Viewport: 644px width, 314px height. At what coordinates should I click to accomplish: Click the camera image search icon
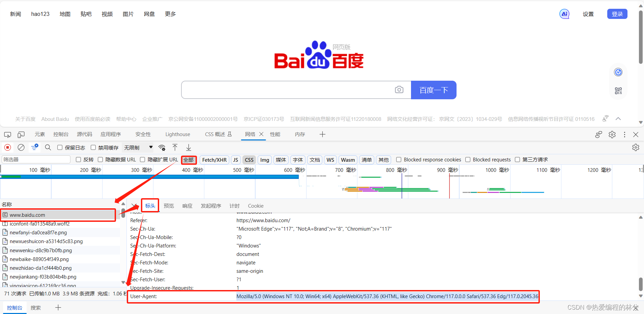click(x=399, y=89)
